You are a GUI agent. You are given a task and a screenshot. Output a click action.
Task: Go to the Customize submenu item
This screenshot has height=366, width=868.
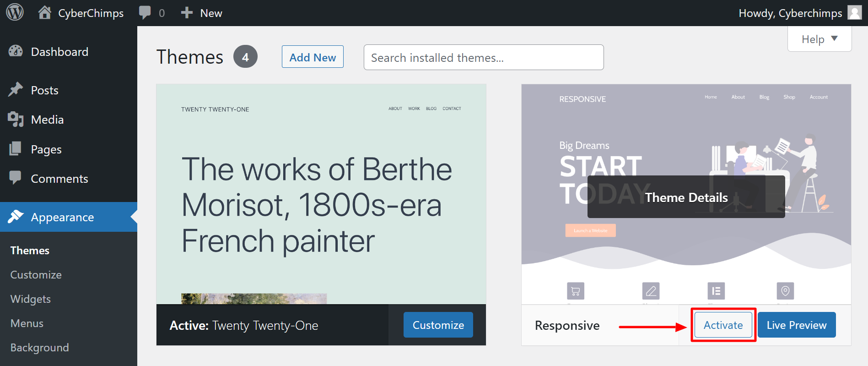point(36,275)
